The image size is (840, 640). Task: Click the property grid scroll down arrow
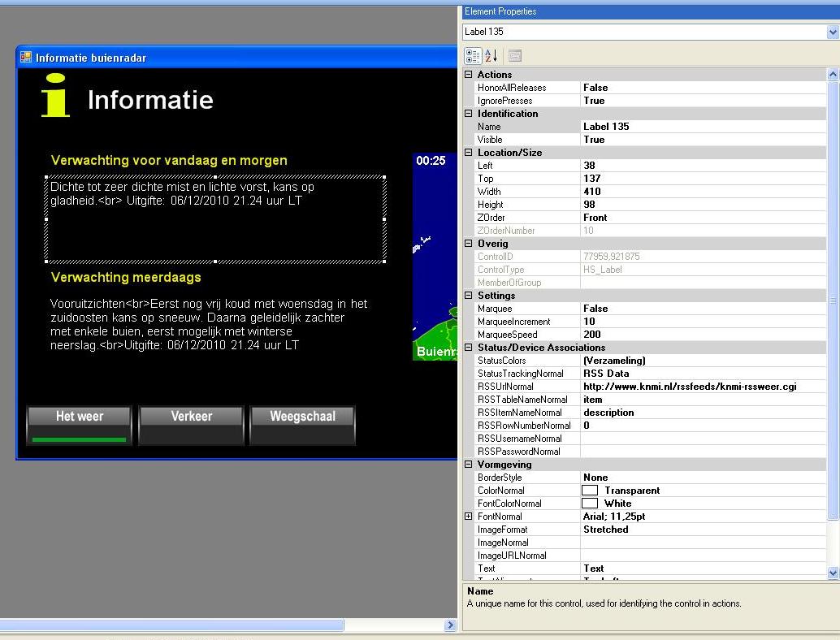point(833,573)
